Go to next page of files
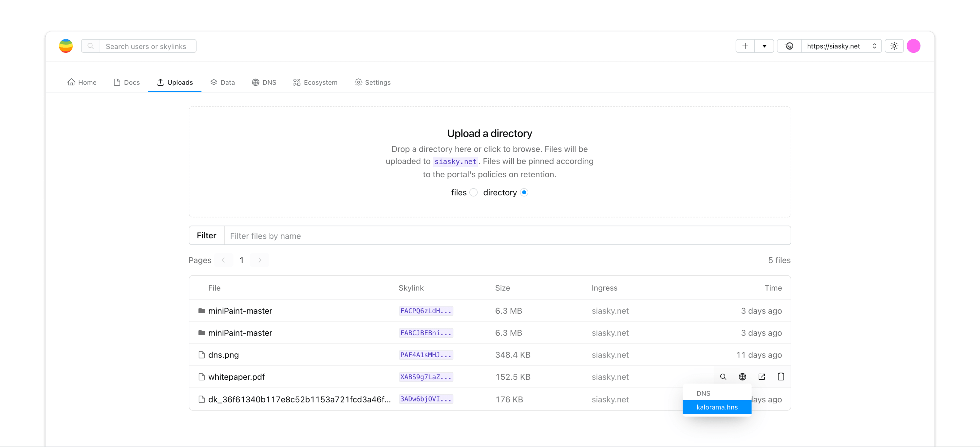 [260, 260]
